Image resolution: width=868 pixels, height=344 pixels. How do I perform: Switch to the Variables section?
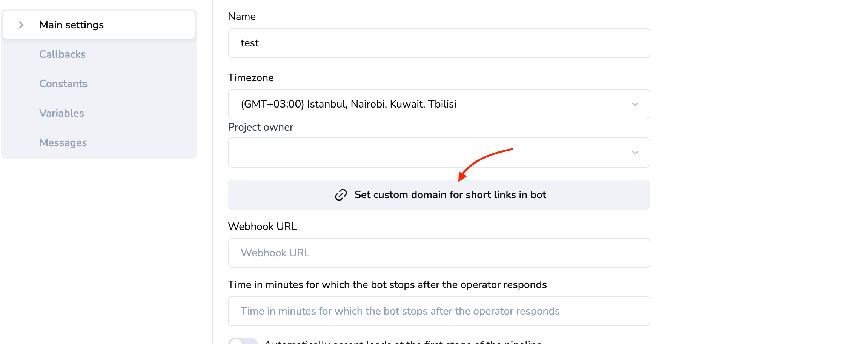[61, 113]
